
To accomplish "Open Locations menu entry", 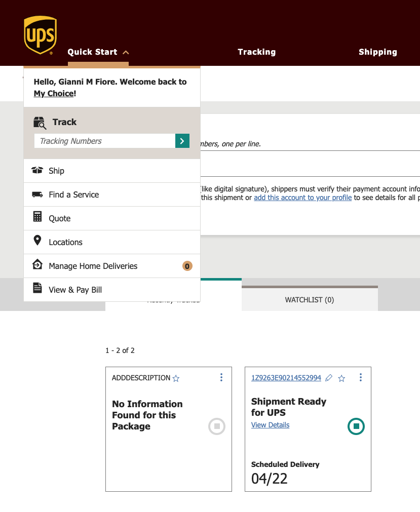I will click(112, 242).
